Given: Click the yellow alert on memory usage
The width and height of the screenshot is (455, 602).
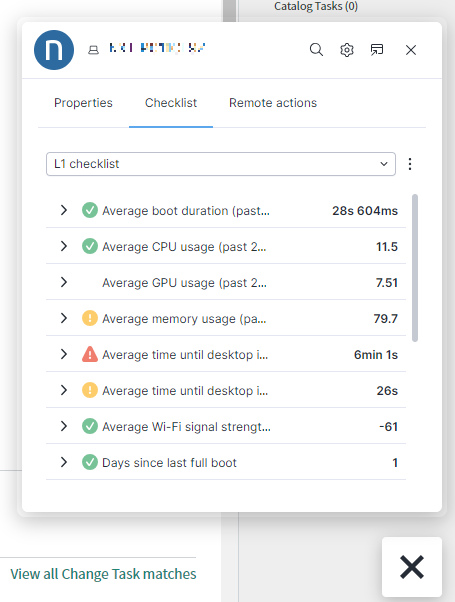Looking at the screenshot, I should pos(90,318).
